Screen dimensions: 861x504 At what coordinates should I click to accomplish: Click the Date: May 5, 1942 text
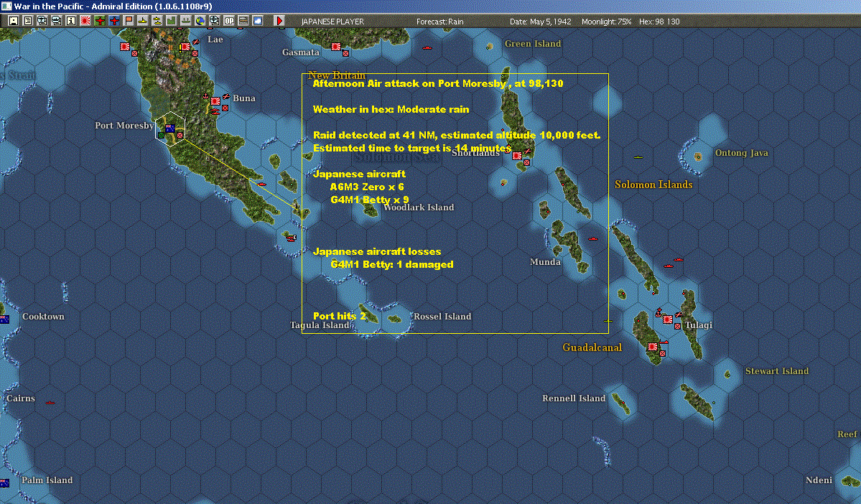(x=540, y=22)
